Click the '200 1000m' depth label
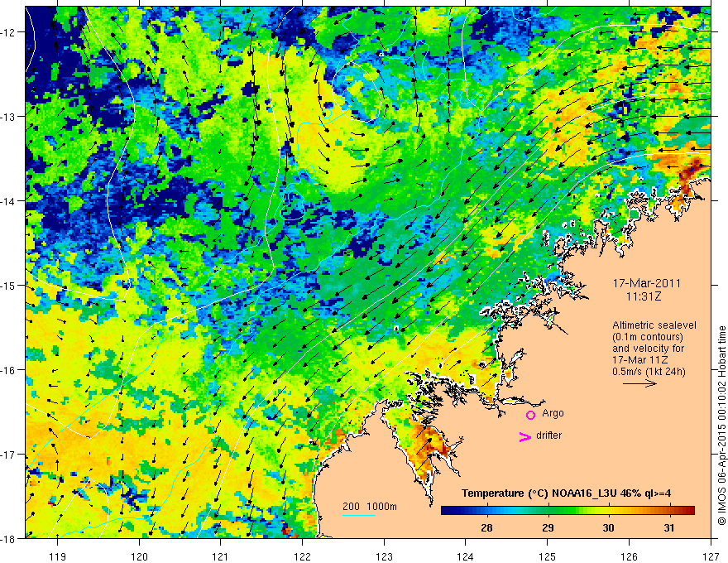Image resolution: width=728 pixels, height=563 pixels. [x=370, y=507]
